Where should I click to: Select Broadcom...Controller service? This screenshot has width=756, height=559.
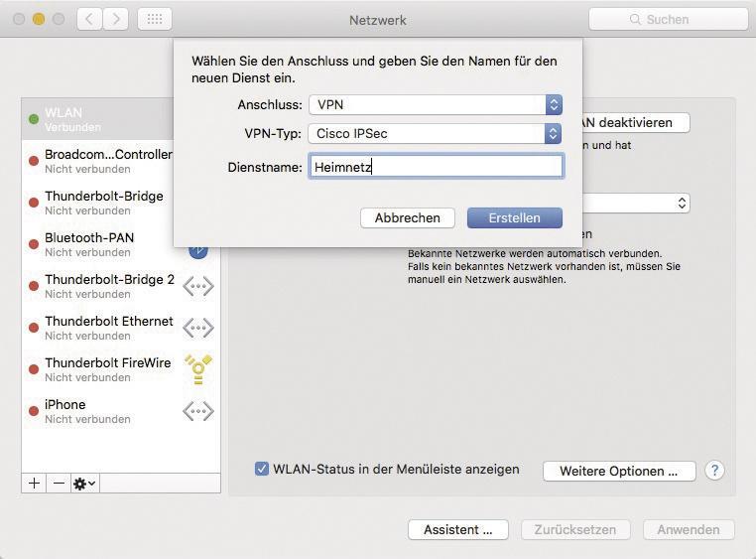[98, 161]
